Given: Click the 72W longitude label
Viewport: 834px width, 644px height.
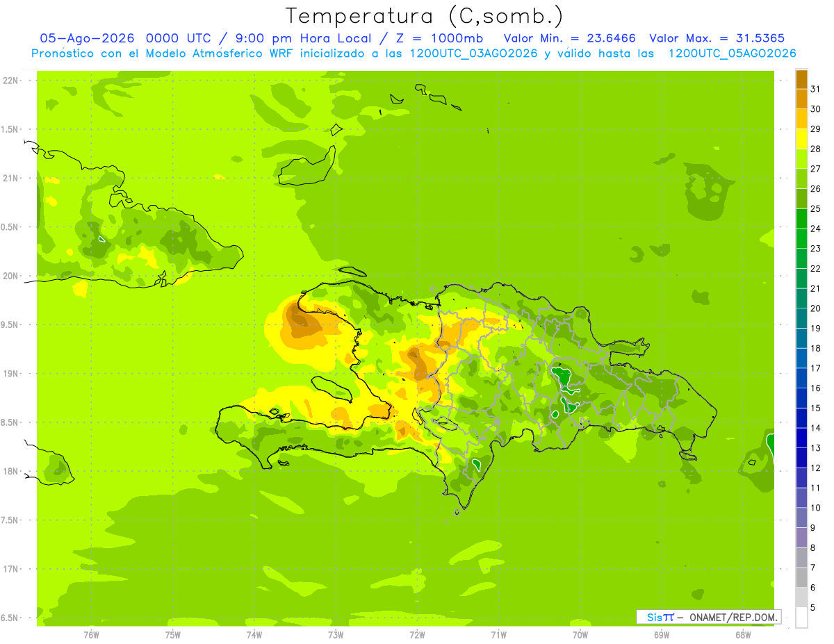Looking at the screenshot, I should click(417, 634).
